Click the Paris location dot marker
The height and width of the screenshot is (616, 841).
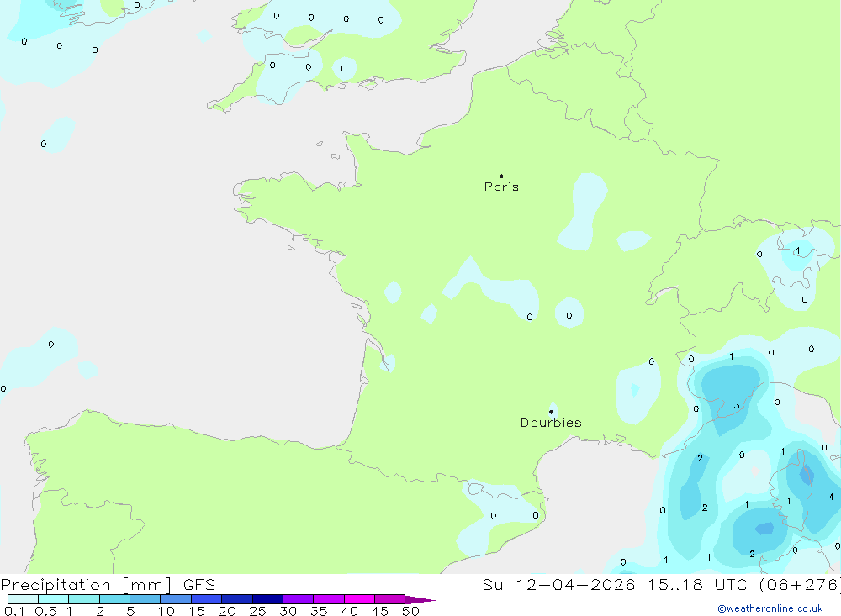click(501, 176)
